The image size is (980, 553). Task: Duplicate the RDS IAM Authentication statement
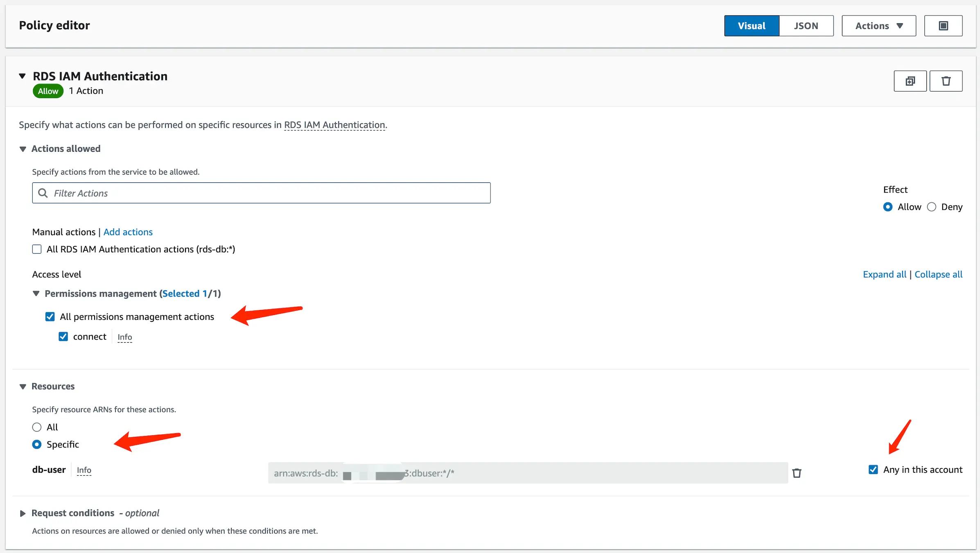point(910,81)
